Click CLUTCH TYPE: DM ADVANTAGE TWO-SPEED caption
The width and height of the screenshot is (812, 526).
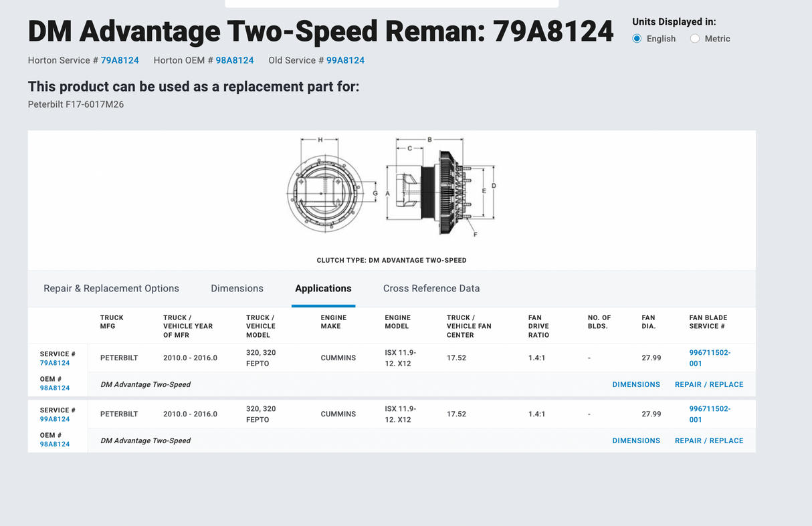[392, 260]
